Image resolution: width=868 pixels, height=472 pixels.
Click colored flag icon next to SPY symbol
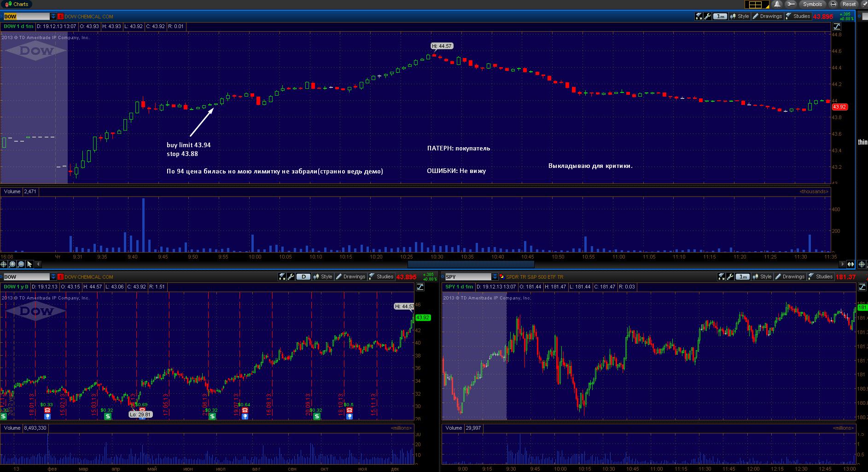point(502,277)
